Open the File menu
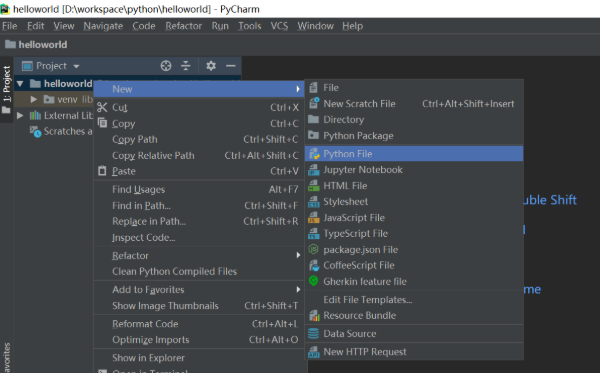 (x=10, y=26)
